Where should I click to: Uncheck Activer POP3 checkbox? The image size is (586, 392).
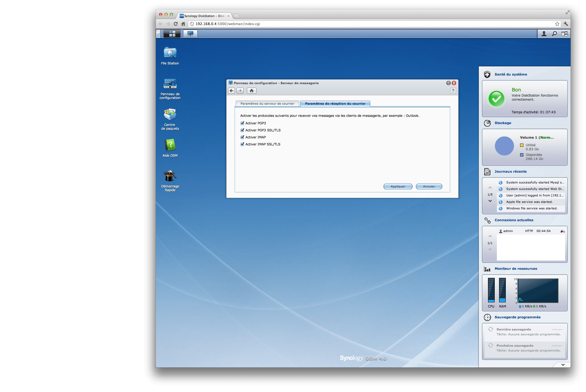pos(242,123)
